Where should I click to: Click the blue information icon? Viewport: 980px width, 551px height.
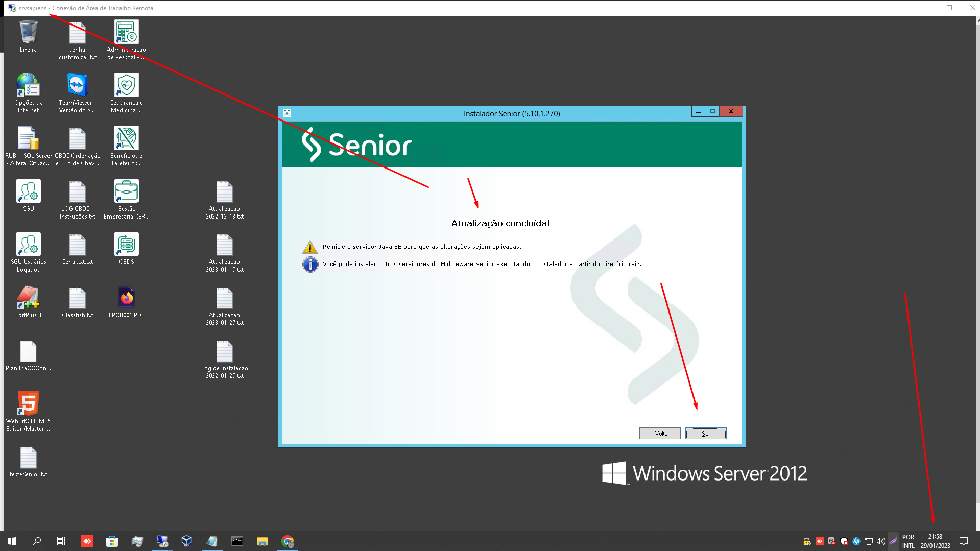point(310,265)
